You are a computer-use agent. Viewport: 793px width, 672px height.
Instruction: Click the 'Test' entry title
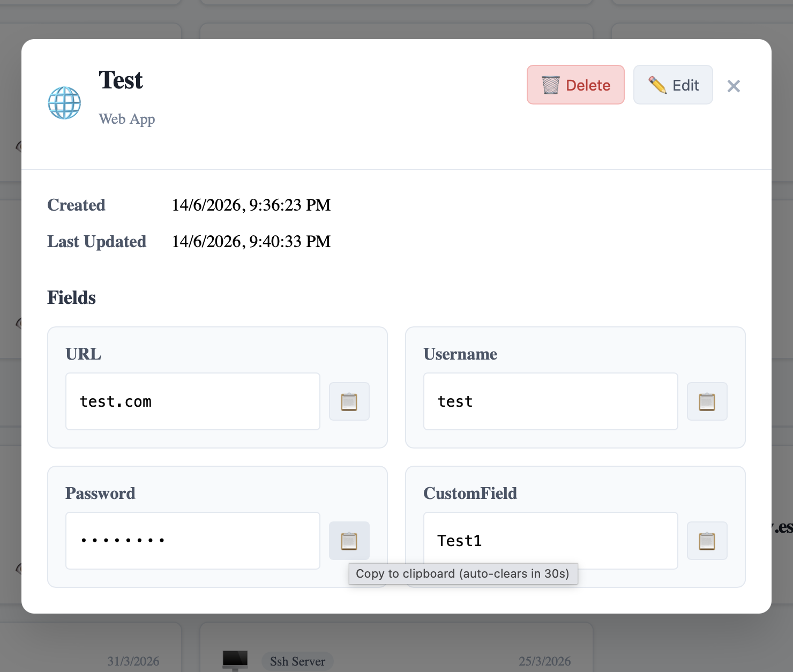tap(121, 80)
